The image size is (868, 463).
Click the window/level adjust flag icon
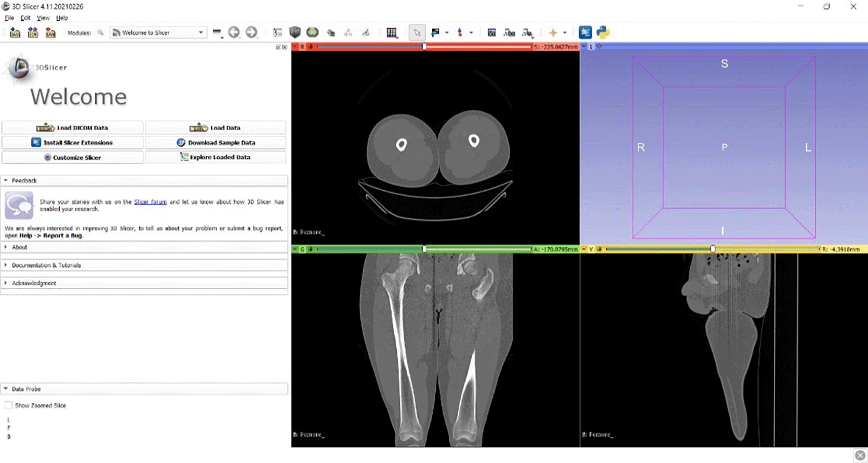[435, 32]
